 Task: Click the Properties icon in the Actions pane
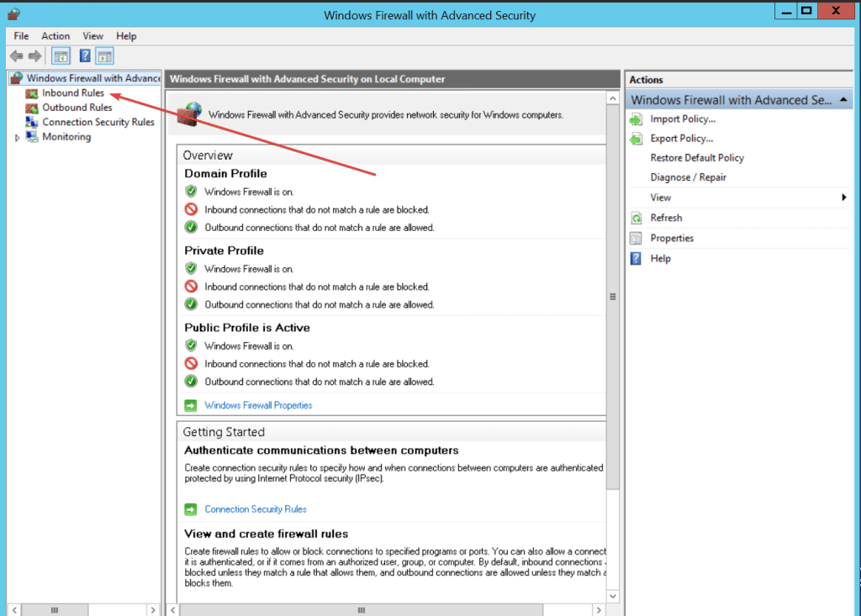[635, 238]
